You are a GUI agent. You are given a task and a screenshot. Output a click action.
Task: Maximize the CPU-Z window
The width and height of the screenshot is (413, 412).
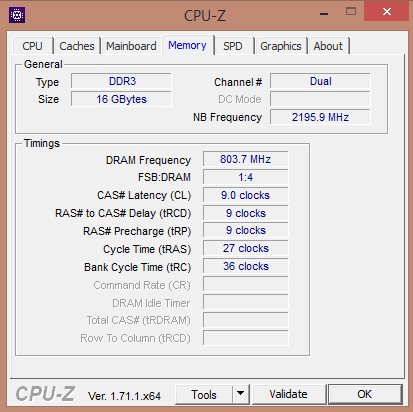[351, 12]
